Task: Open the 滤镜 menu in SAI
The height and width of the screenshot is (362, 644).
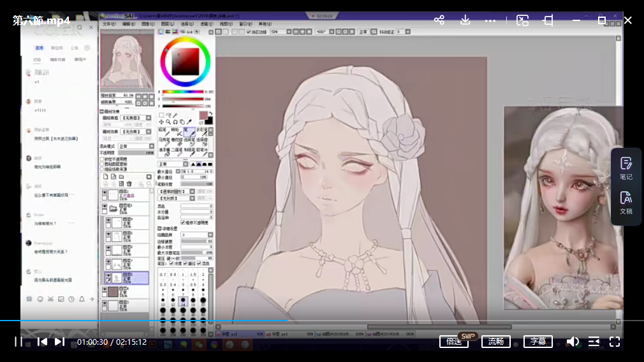Action: coord(206,24)
